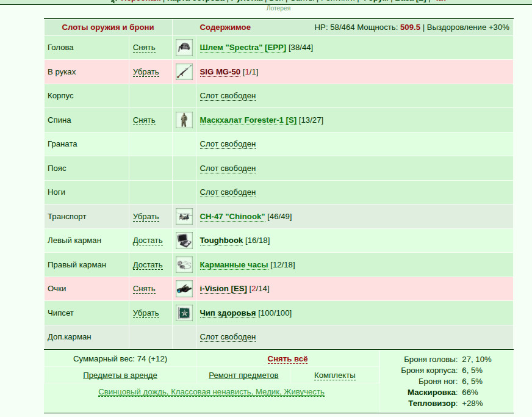Click the Содержимое column header

tap(225, 27)
